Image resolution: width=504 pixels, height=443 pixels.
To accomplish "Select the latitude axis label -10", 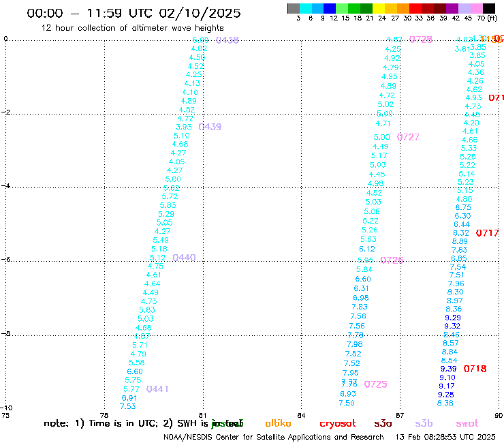I will 6,408.
